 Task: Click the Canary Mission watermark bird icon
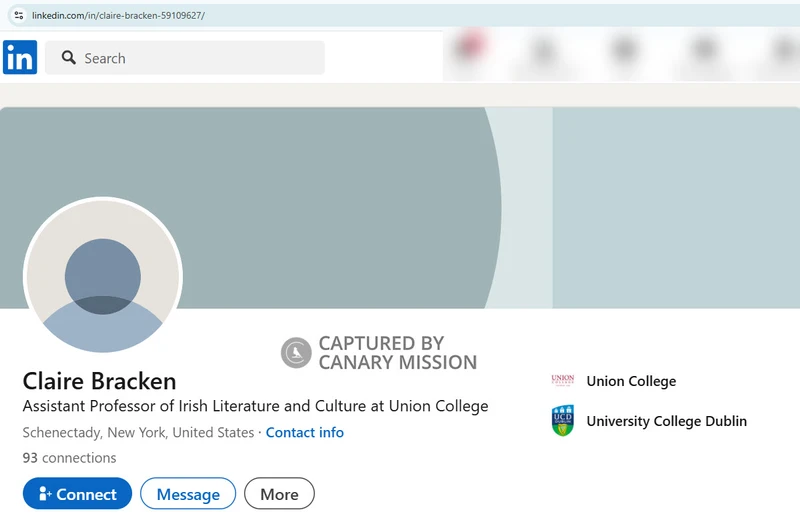pyautogui.click(x=296, y=352)
